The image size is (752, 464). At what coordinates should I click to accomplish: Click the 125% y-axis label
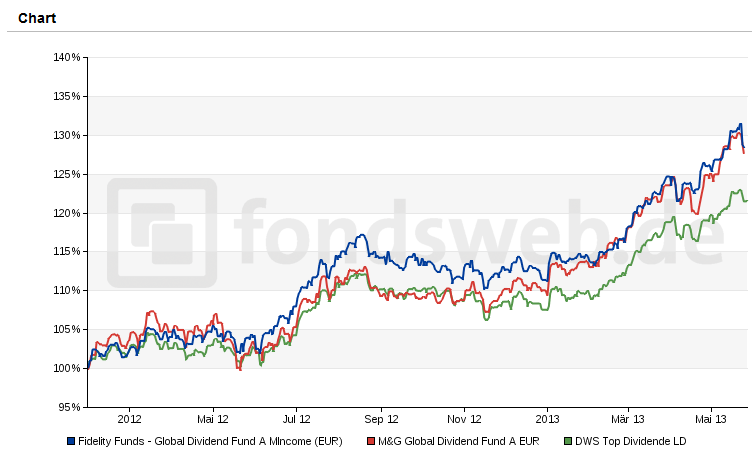pyautogui.click(x=67, y=174)
